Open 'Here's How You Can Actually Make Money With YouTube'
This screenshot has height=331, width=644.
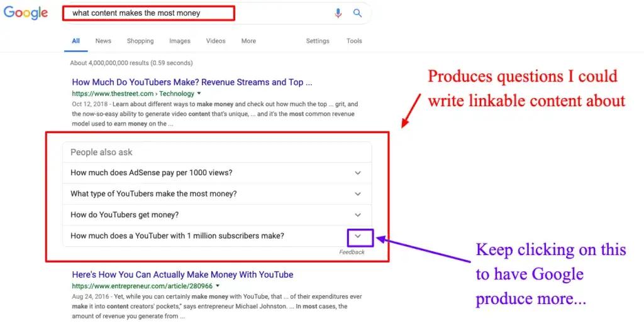pos(182,275)
